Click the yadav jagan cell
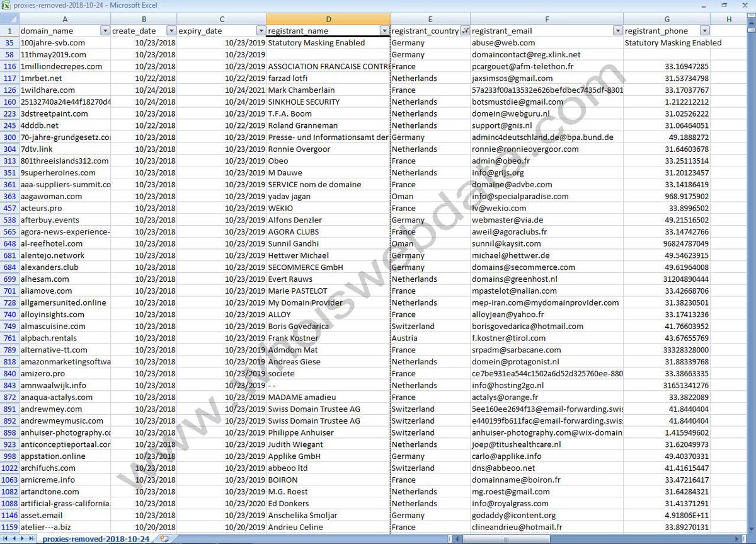This screenshot has height=544, width=756. (328, 197)
